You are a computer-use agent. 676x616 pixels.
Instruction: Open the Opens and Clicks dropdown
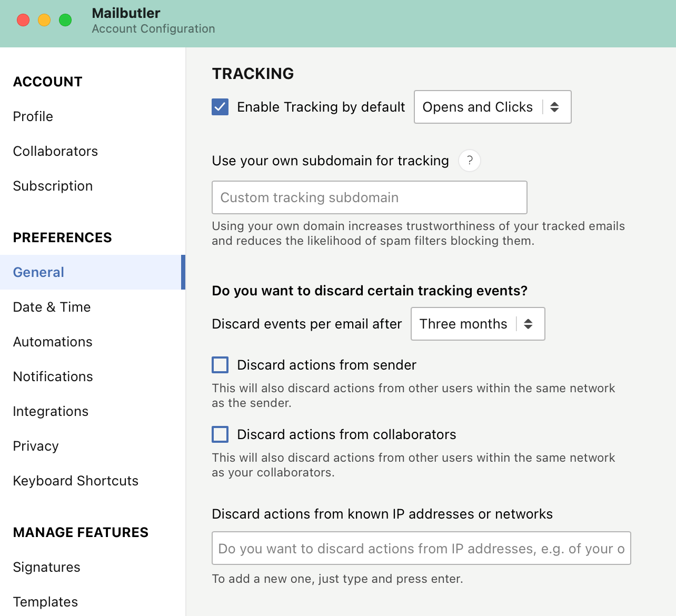click(x=493, y=107)
